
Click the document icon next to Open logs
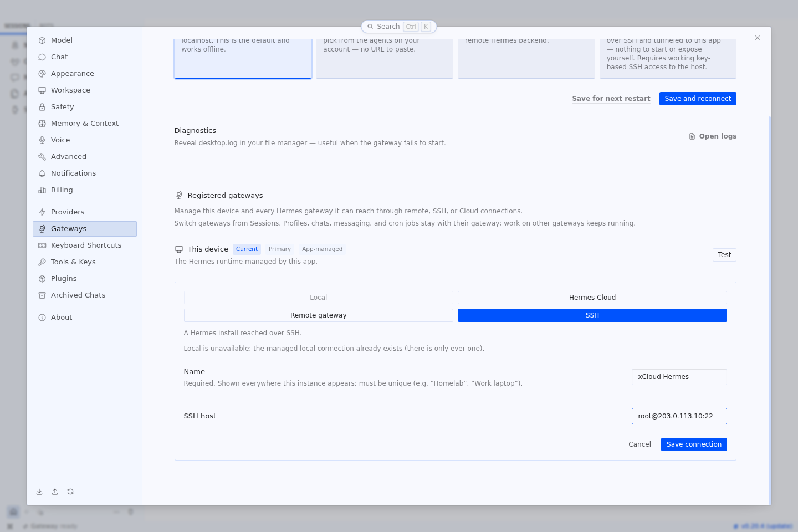tap(692, 136)
